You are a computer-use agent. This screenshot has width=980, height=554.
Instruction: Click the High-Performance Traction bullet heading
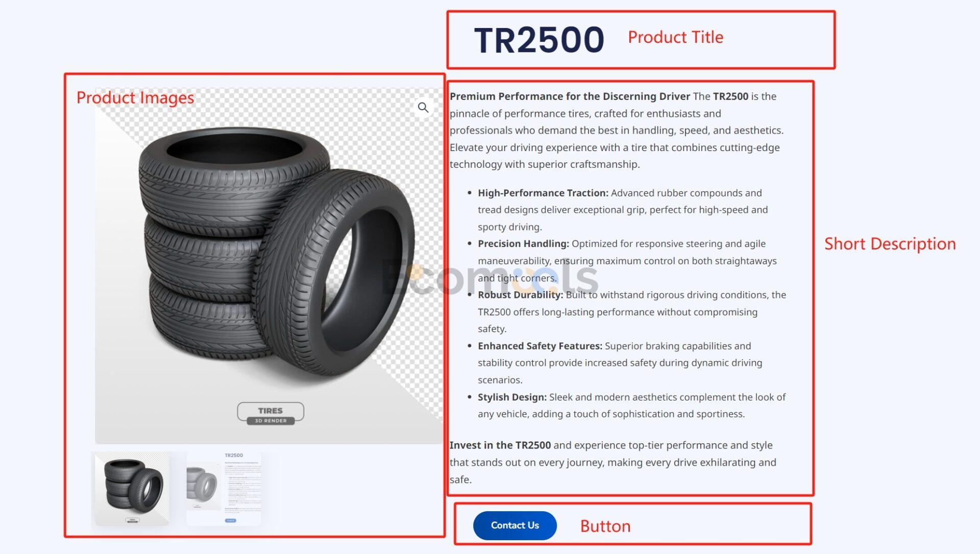[543, 193]
